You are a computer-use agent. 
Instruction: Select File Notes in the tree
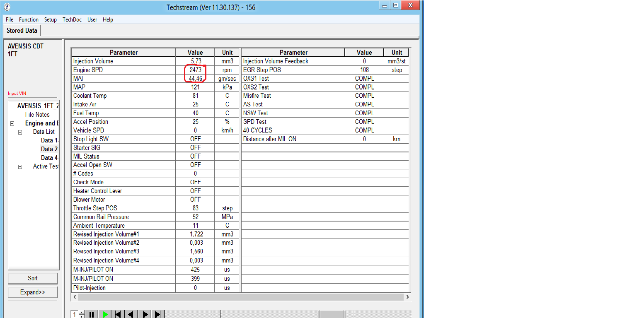click(x=37, y=115)
